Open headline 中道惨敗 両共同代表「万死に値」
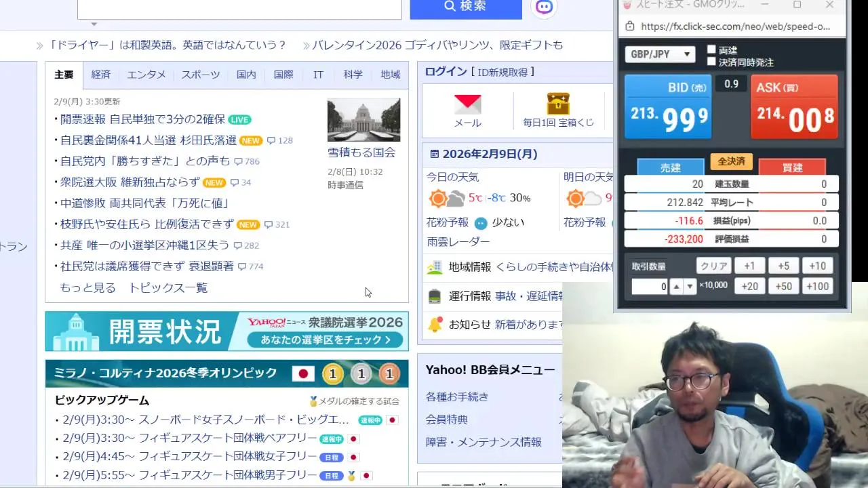 point(144,203)
